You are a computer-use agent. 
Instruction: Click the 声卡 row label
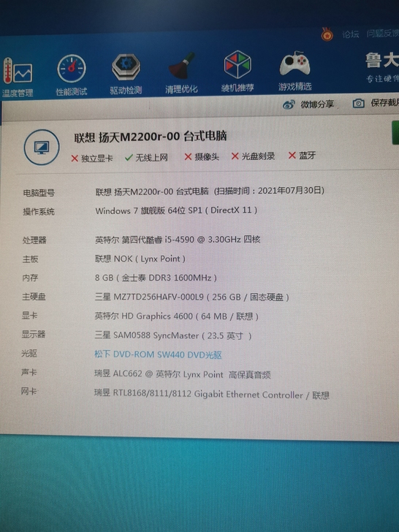point(28,372)
